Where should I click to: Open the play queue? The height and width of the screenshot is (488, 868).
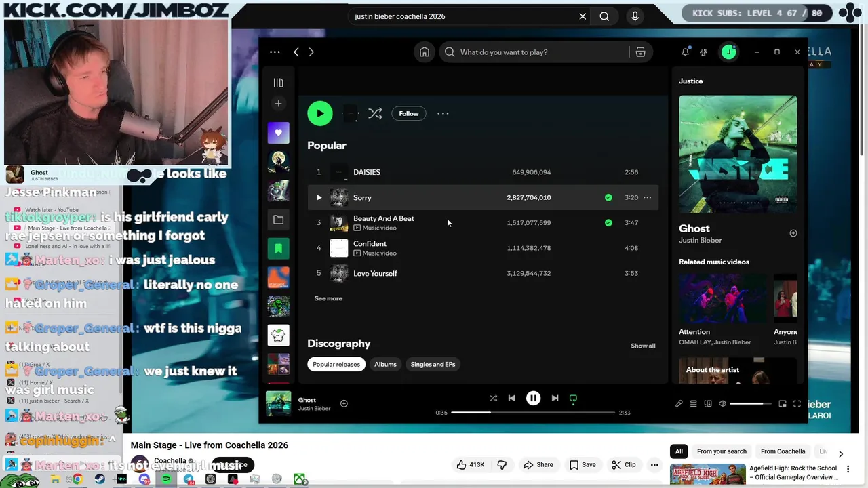click(x=693, y=403)
